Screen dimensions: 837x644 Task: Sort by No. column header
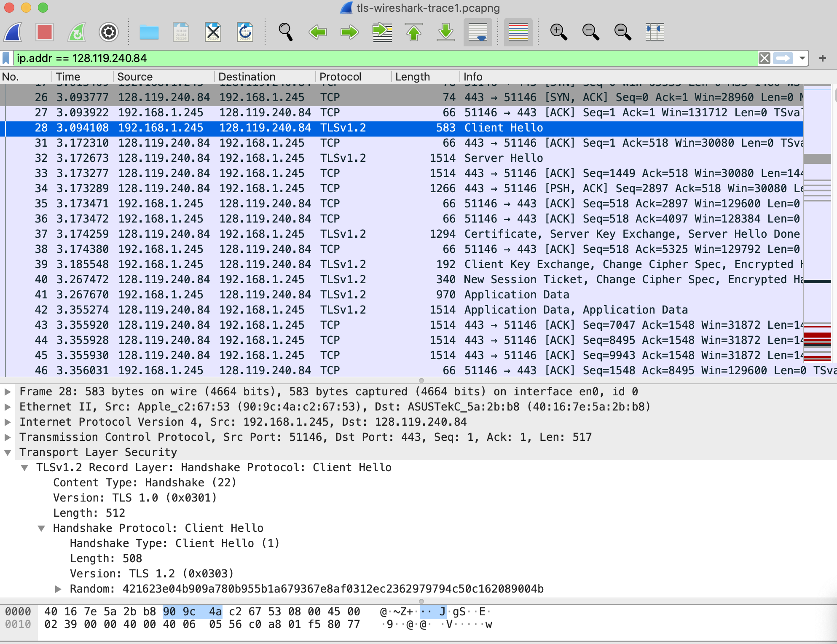point(26,77)
